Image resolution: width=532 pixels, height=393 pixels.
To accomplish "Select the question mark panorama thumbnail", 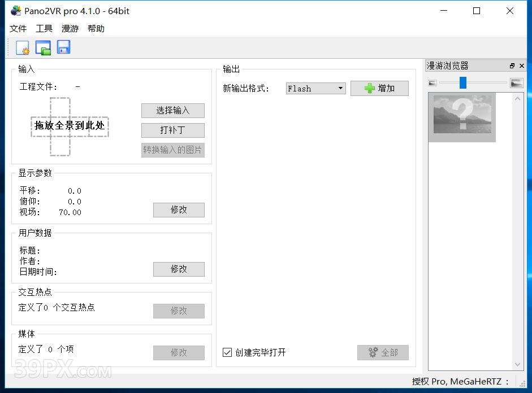I will [462, 117].
